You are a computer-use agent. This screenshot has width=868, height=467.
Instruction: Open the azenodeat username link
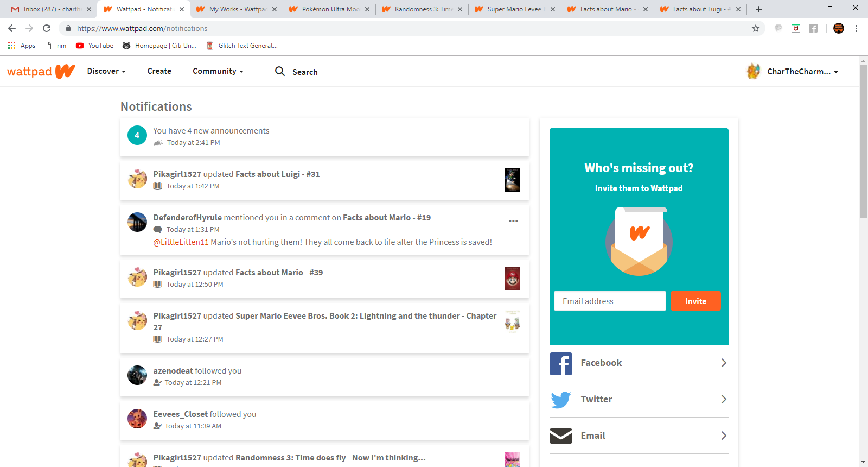click(x=173, y=371)
